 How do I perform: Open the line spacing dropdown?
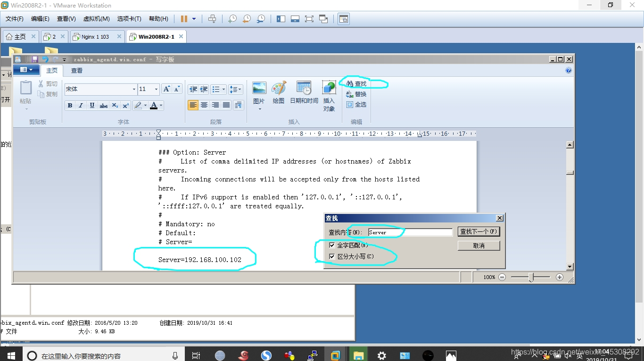(240, 89)
